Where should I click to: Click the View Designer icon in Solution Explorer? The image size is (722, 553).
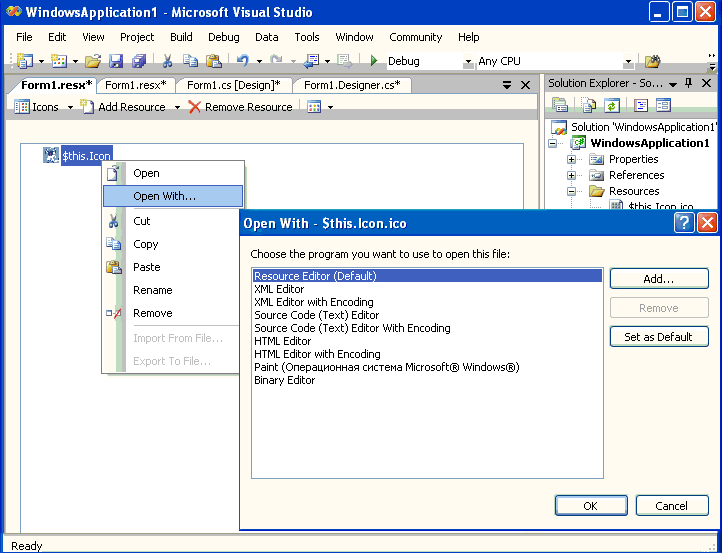[x=663, y=105]
